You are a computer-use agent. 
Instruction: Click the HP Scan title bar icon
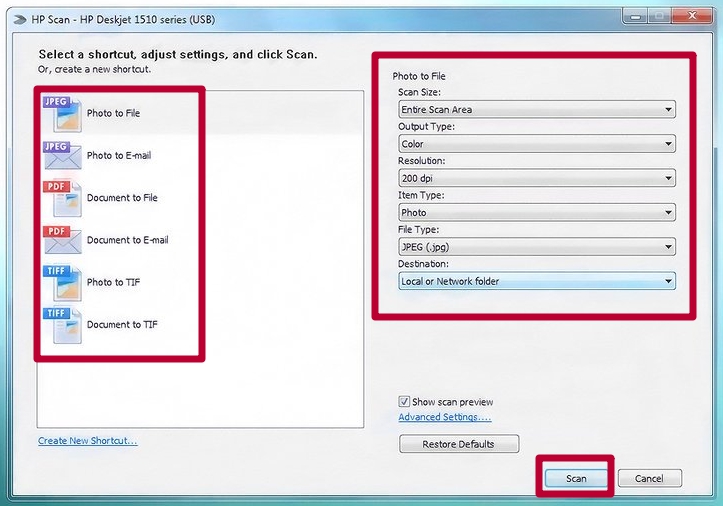click(19, 20)
